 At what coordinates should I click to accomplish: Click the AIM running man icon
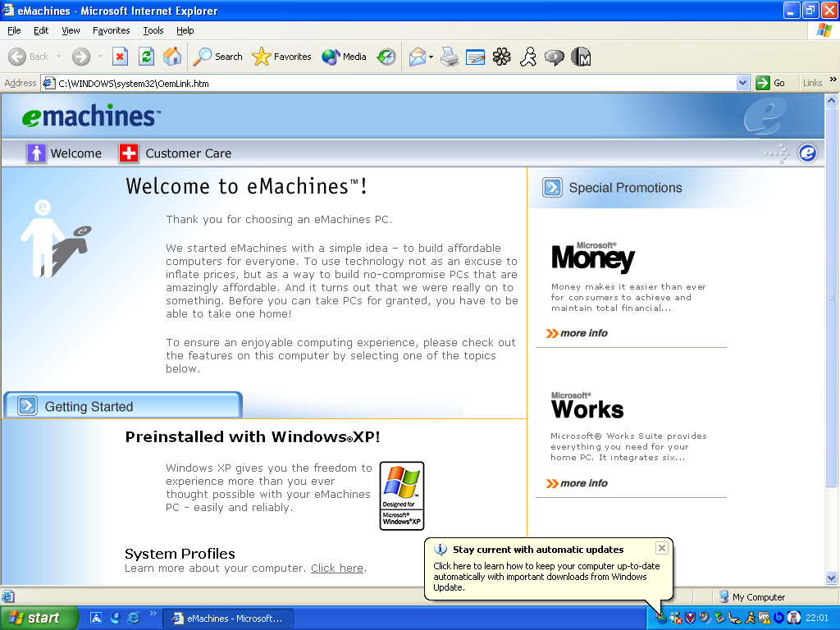point(529,57)
